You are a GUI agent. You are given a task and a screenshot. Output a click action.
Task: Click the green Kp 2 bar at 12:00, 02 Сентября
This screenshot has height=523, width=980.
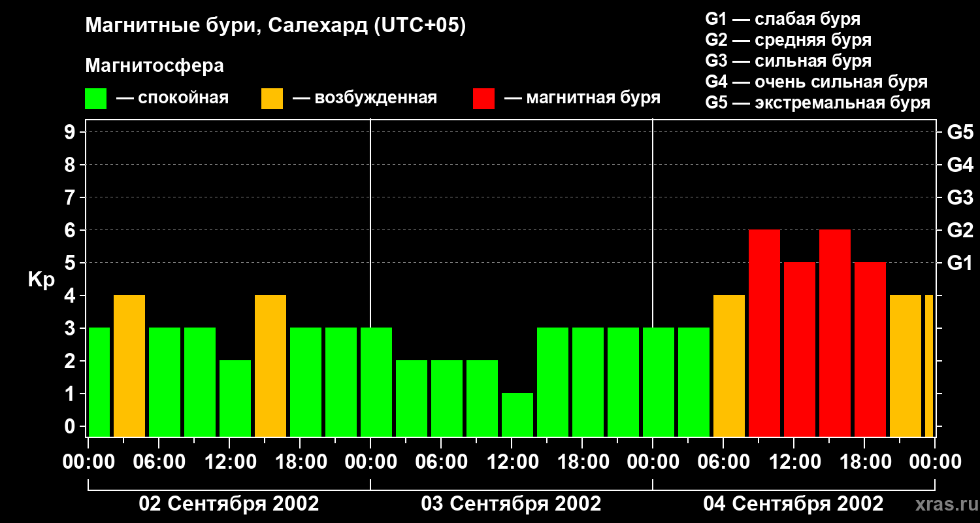[x=235, y=399]
